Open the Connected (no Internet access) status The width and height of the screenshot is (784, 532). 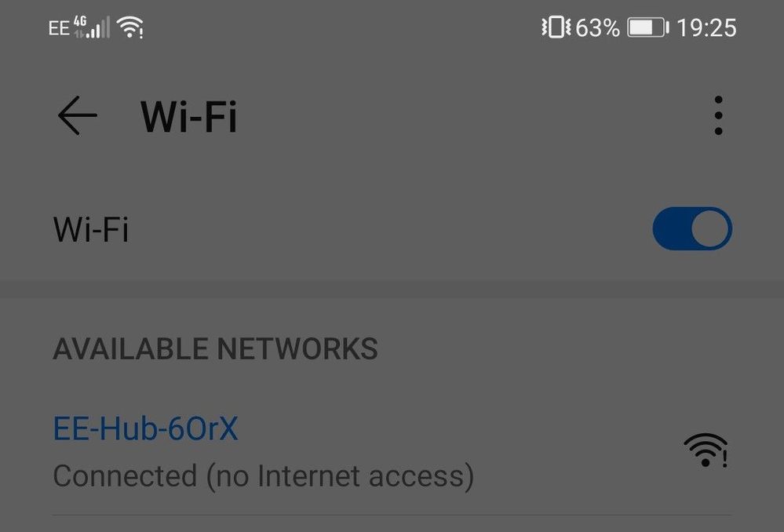pyautogui.click(x=264, y=476)
